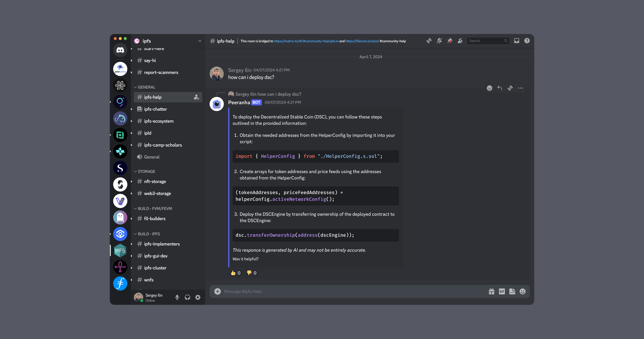The width and height of the screenshot is (644, 339).
Task: Click the thumbs up reaction icon
Action: (233, 273)
